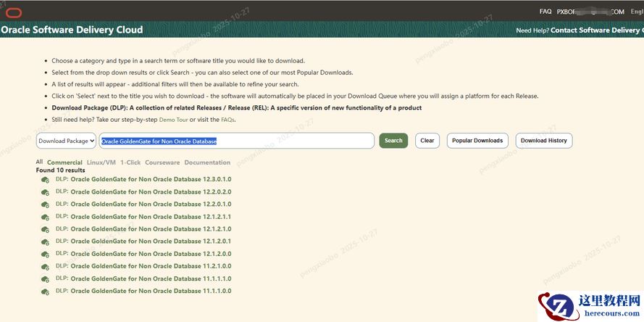Click download icon for version 12.3.0.1.0
644x322 pixels.
[45, 180]
